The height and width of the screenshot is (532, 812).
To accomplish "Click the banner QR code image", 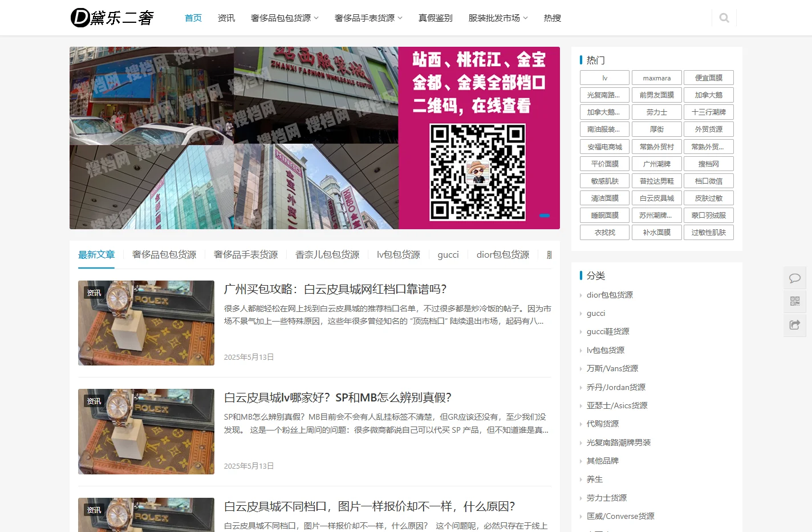I will pos(477,172).
